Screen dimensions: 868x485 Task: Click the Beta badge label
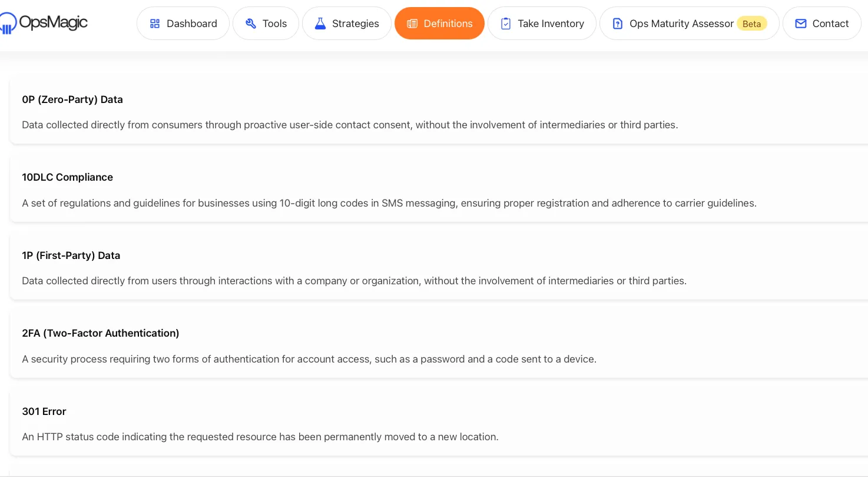point(752,24)
